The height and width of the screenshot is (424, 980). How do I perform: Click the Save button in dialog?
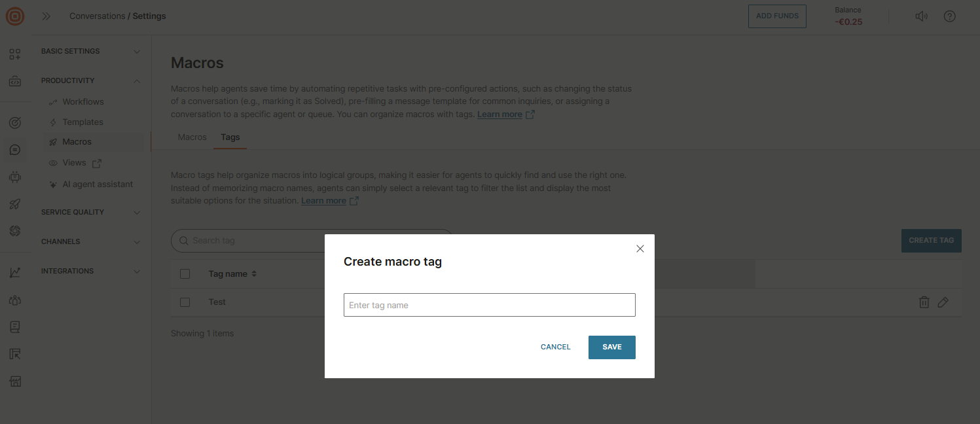(611, 347)
